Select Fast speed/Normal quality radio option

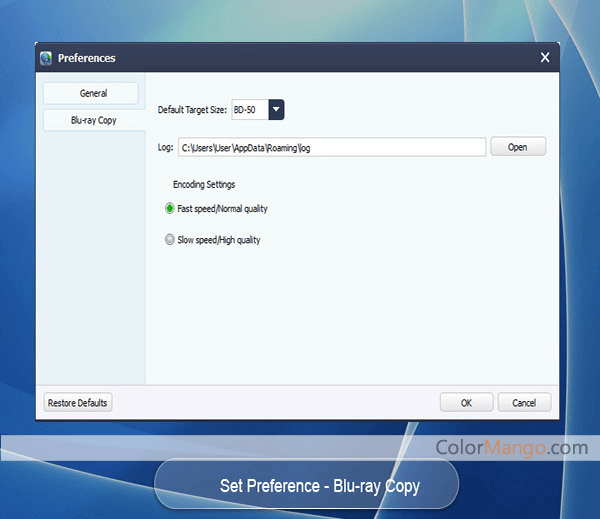[170, 209]
